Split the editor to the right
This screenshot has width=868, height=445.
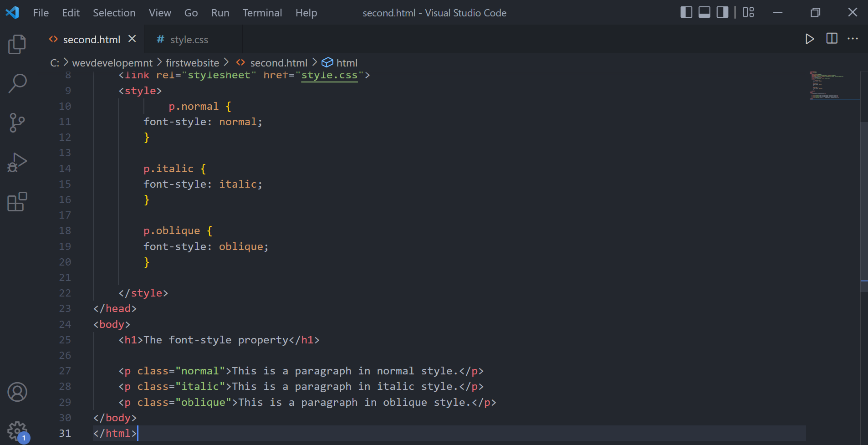(832, 39)
